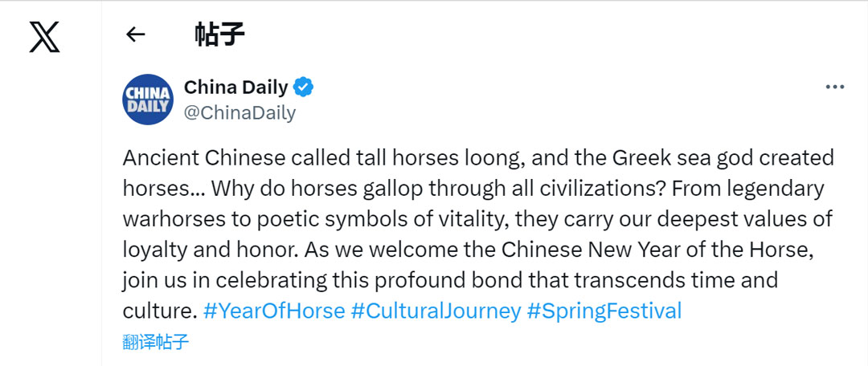Visit the #SpringFestival hashtag
The width and height of the screenshot is (868, 366).
point(604,311)
